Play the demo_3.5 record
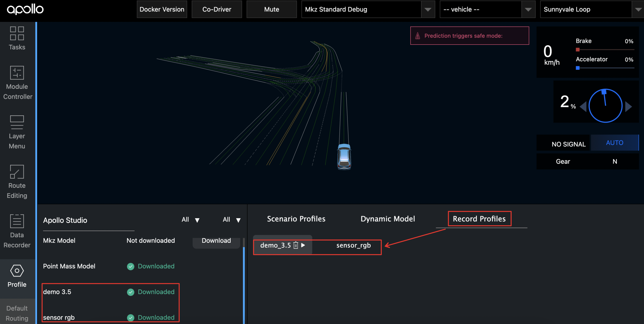644x324 pixels. (x=303, y=245)
